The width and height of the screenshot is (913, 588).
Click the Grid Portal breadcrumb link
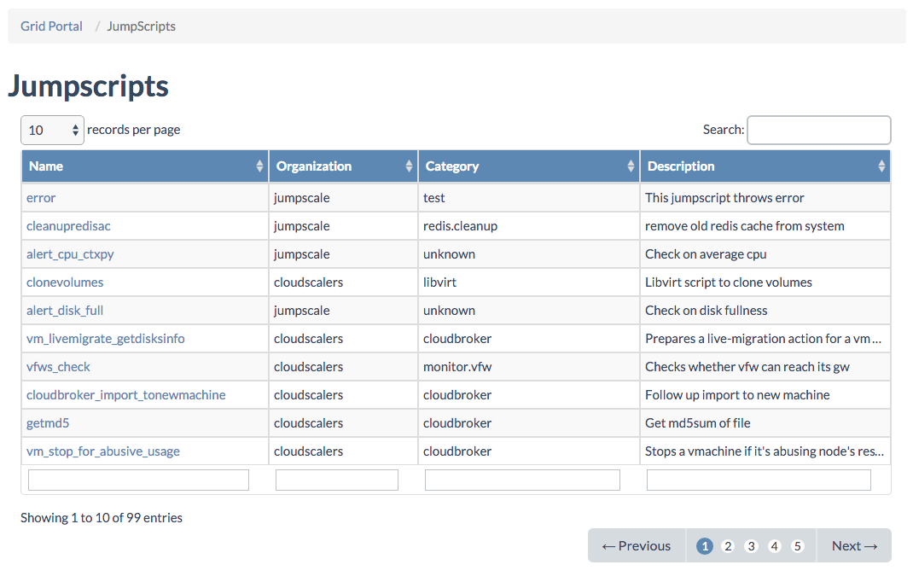51,26
